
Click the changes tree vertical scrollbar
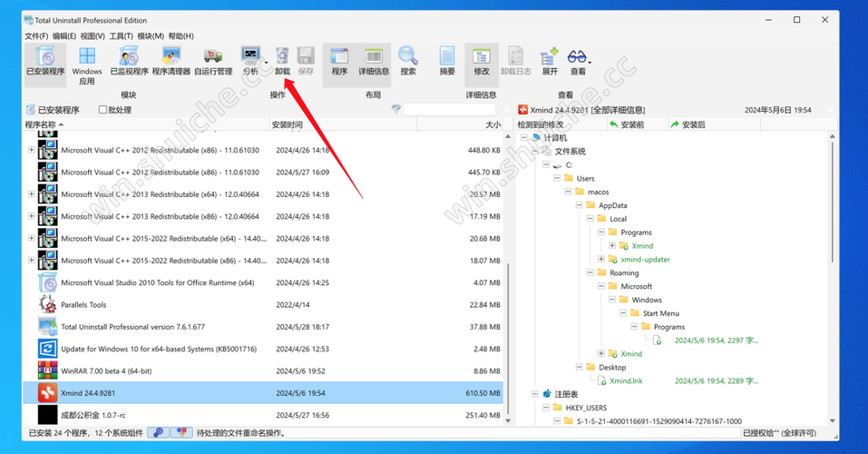[832, 202]
